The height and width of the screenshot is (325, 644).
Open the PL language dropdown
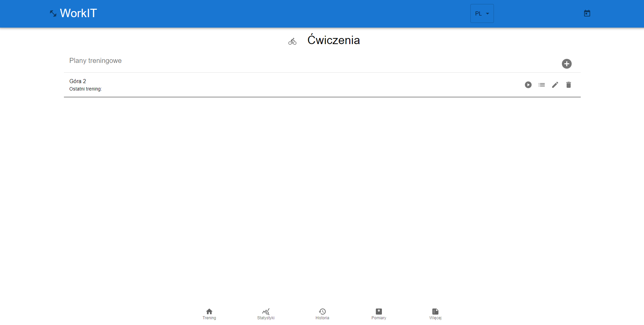482,13
